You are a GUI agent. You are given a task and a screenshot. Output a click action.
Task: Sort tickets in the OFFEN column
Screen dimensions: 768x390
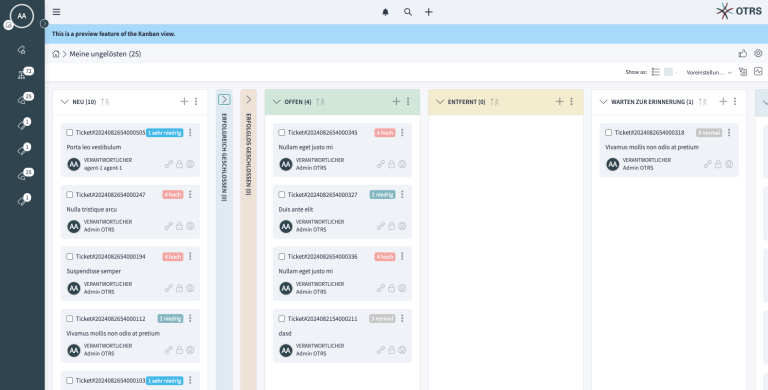coord(320,102)
